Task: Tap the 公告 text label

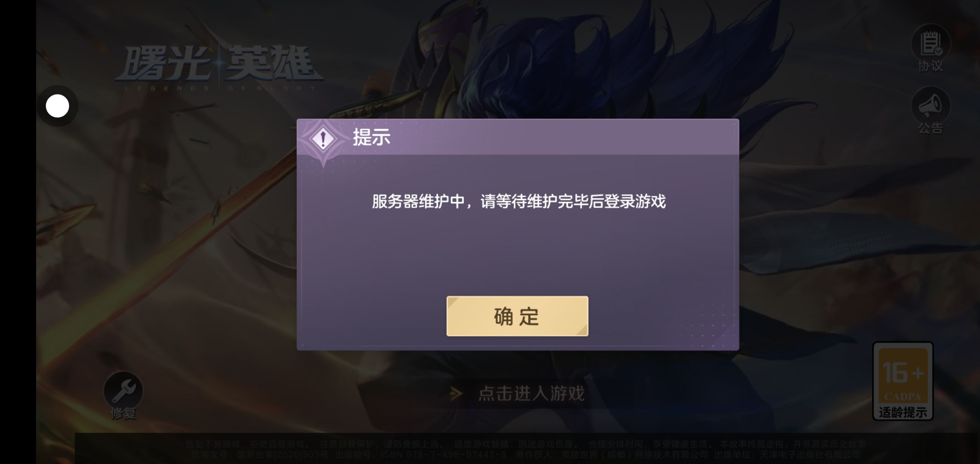Action: tap(931, 128)
